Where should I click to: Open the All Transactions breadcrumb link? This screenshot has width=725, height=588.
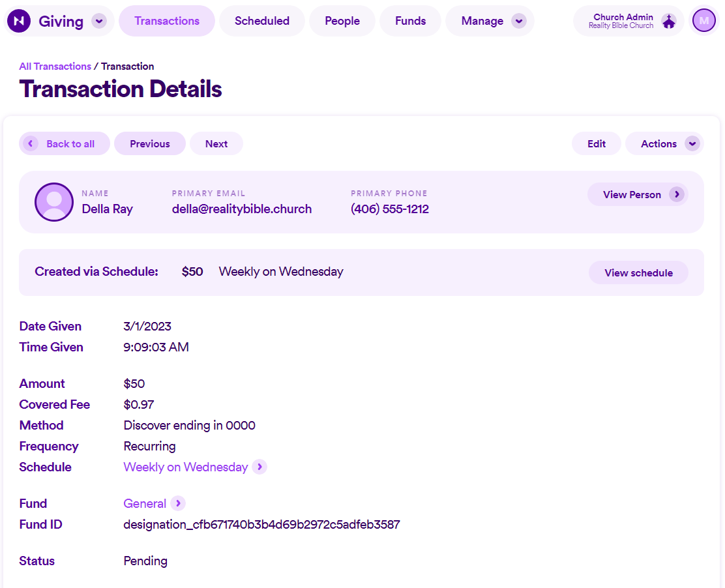pos(55,66)
